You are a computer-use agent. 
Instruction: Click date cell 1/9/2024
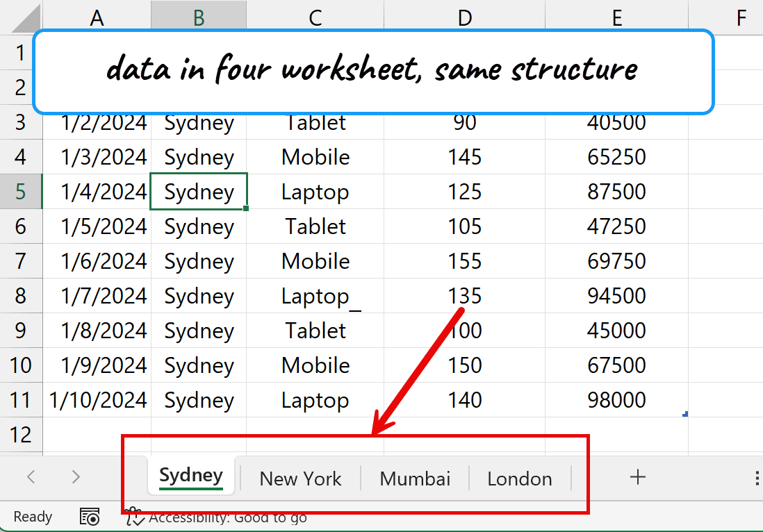(x=97, y=365)
